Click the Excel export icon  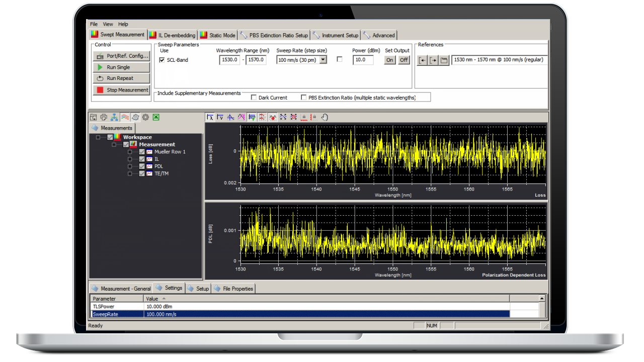tap(156, 117)
